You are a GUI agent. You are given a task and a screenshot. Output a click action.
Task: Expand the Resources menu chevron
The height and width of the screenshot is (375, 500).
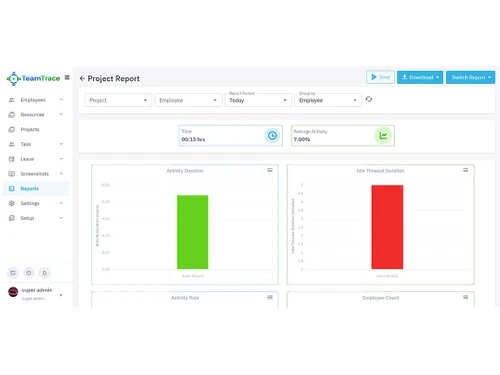coord(61,114)
